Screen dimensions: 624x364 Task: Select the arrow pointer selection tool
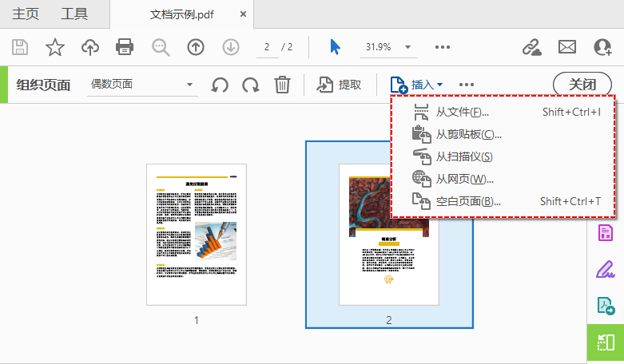(335, 47)
